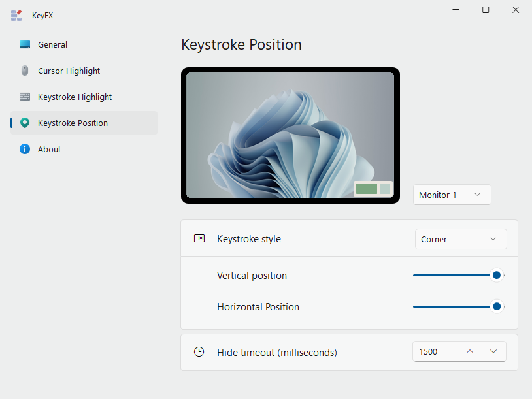The height and width of the screenshot is (399, 532).
Task: Click the KeyFX app logo icon
Action: [x=16, y=16]
